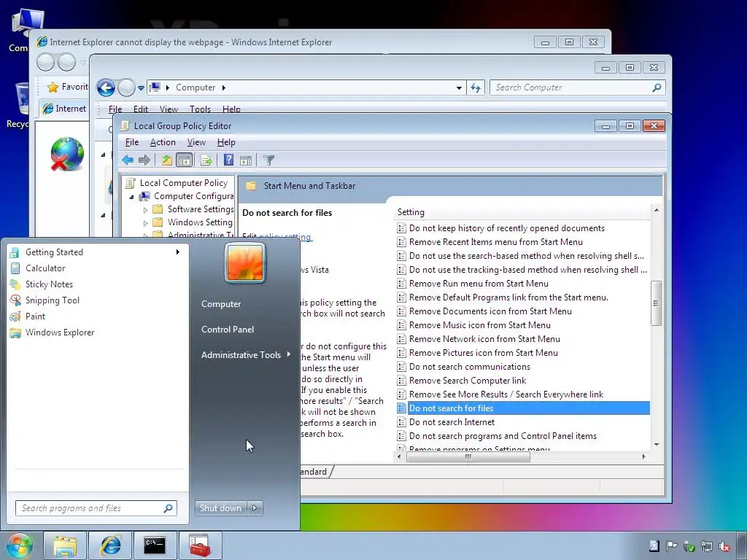
Task: Click Computer in Start menu
Action: (221, 304)
